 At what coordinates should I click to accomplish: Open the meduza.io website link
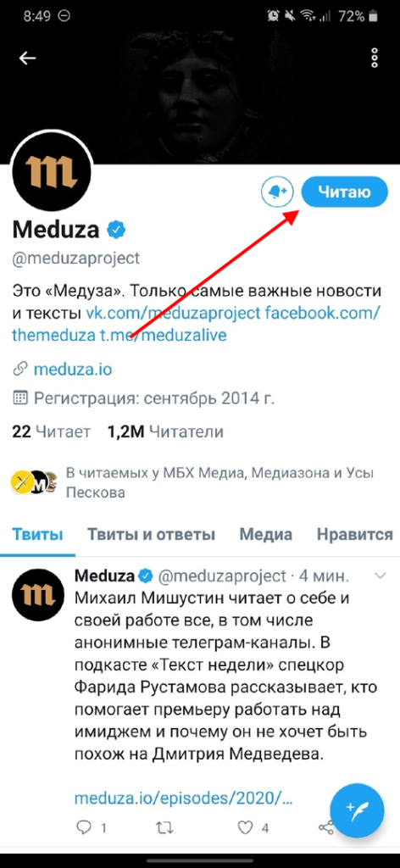73,370
